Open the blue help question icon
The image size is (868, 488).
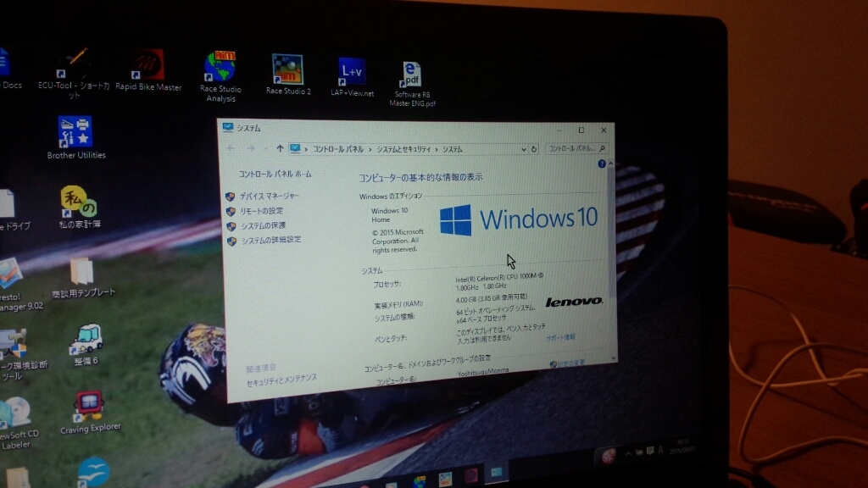pyautogui.click(x=602, y=164)
